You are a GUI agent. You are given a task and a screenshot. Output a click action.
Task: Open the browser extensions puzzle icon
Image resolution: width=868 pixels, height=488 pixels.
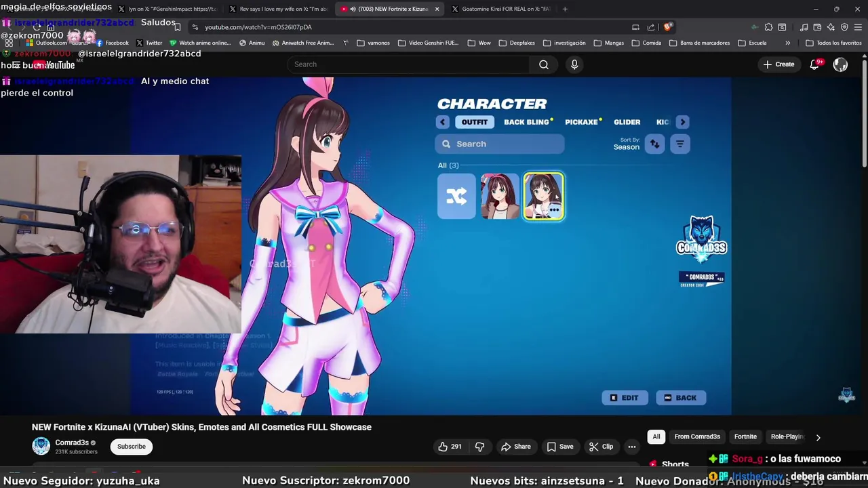point(768,27)
